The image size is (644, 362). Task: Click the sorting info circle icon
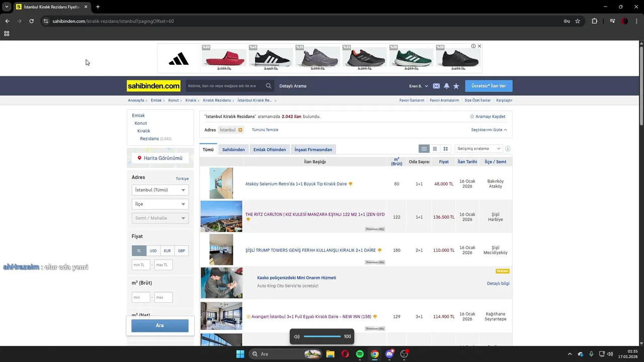point(508,149)
